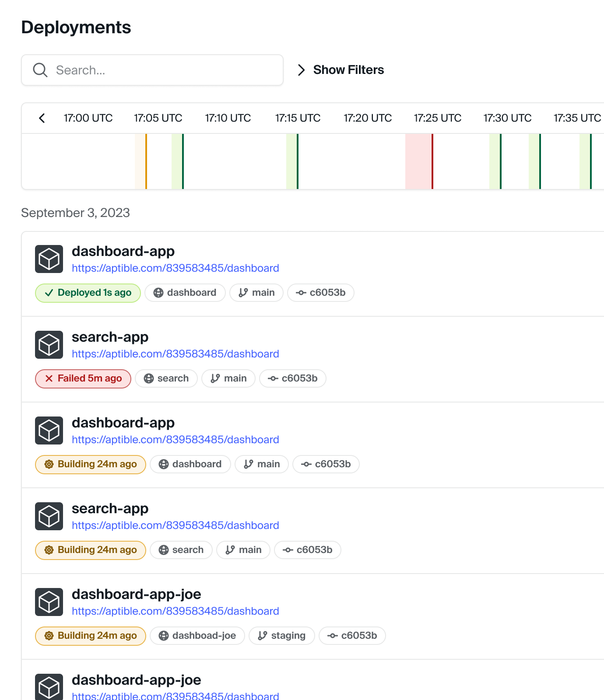Click the magnifier icon in the search box
This screenshot has height=700, width=604.
[40, 70]
